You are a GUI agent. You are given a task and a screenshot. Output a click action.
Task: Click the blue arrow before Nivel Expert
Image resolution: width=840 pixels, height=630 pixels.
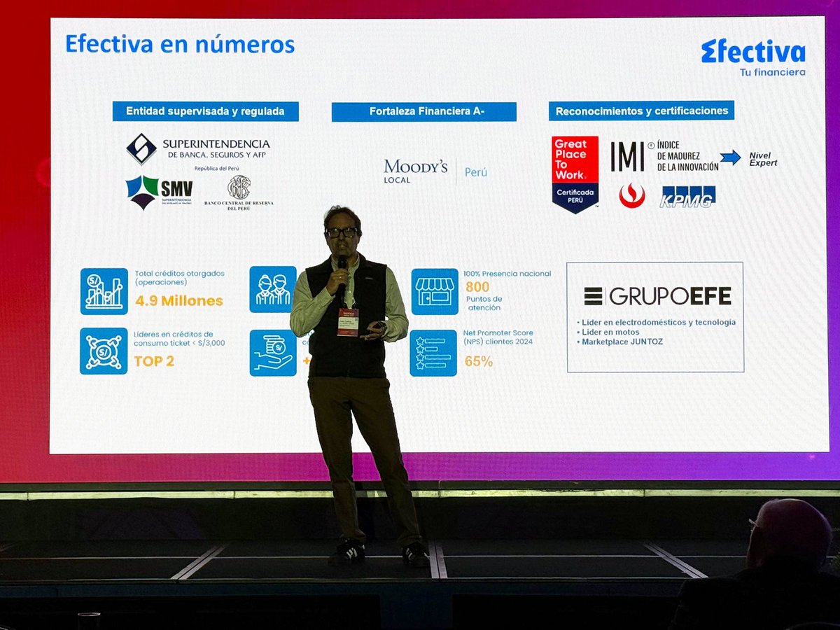coord(730,157)
